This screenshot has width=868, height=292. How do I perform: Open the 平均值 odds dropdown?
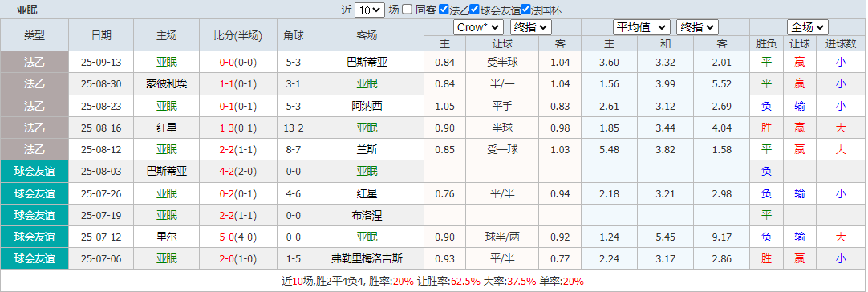tap(642, 27)
